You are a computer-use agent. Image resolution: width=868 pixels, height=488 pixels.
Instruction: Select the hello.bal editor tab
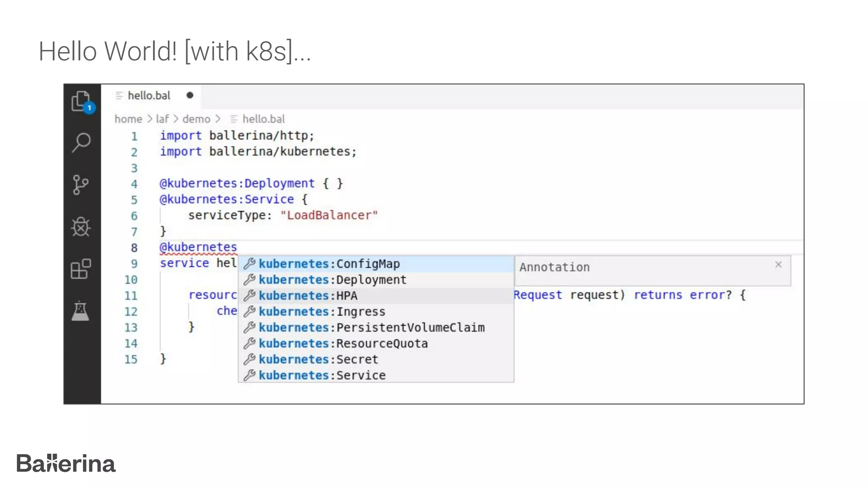[149, 96]
